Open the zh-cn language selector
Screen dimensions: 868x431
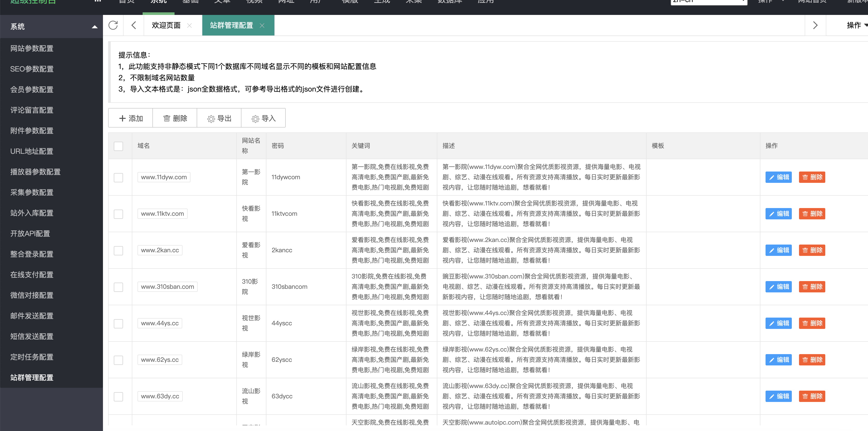709,2
